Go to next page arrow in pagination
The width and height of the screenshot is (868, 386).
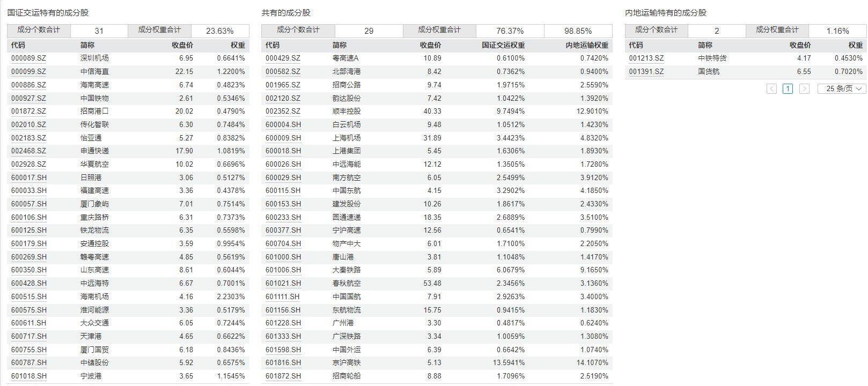[804, 88]
